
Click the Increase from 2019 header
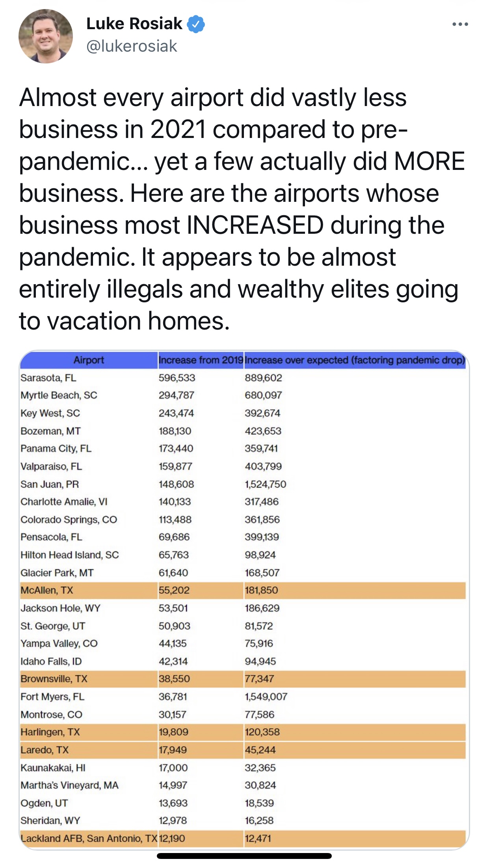pyautogui.click(x=201, y=360)
